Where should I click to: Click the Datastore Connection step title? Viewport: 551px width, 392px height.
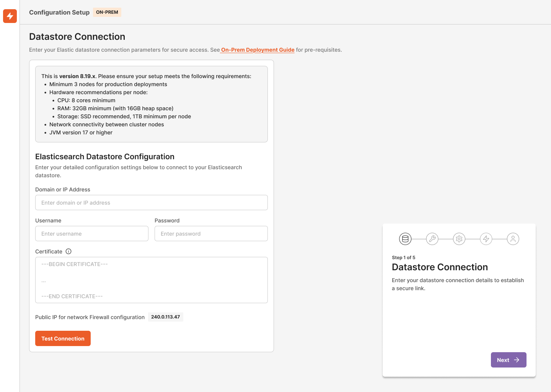coord(440,267)
